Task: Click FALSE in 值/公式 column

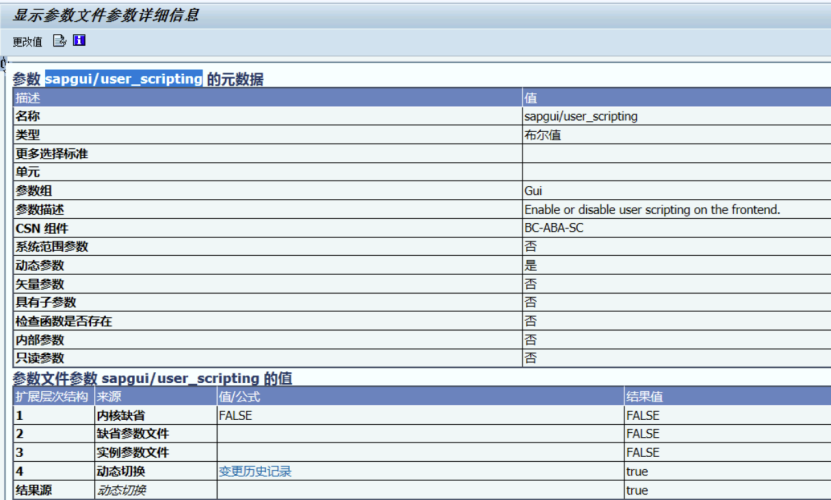Action: (x=235, y=416)
